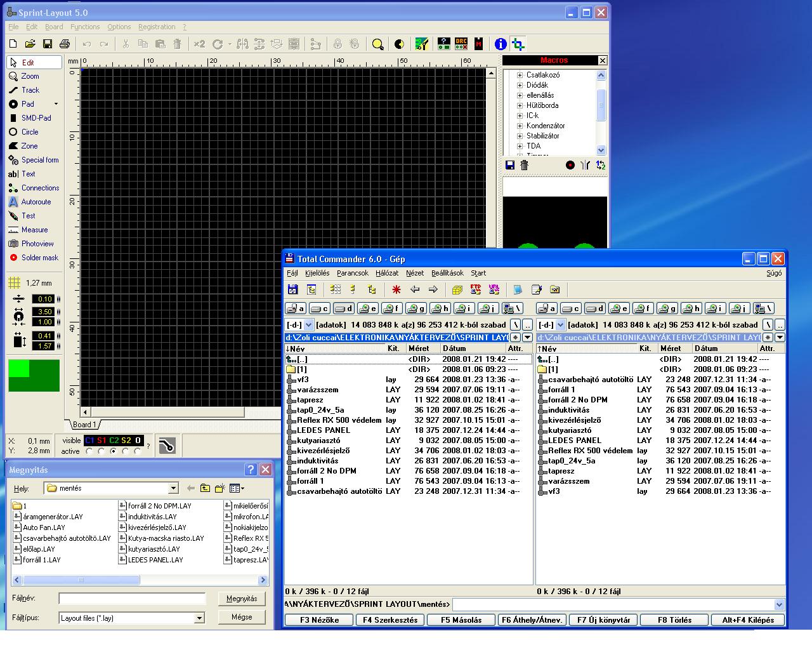This screenshot has height=650, width=812.
Task: Open the Functions menu in Sprint-Layout
Action: [85, 27]
